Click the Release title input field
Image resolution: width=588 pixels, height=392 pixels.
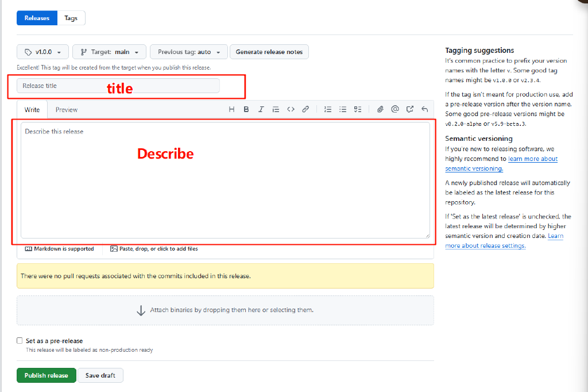point(115,85)
